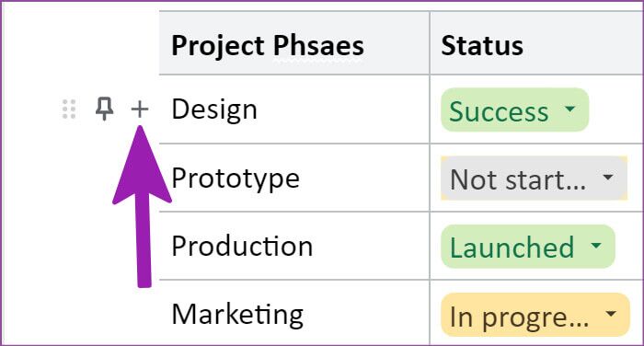The height and width of the screenshot is (346, 644).
Task: Click the Success status chip
Action: [515, 110]
